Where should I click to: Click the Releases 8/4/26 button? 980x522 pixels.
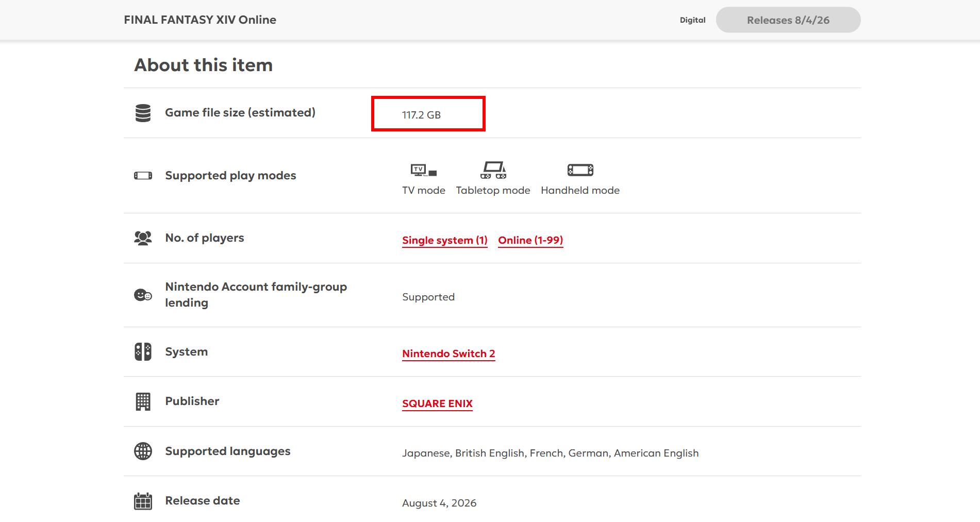click(788, 20)
